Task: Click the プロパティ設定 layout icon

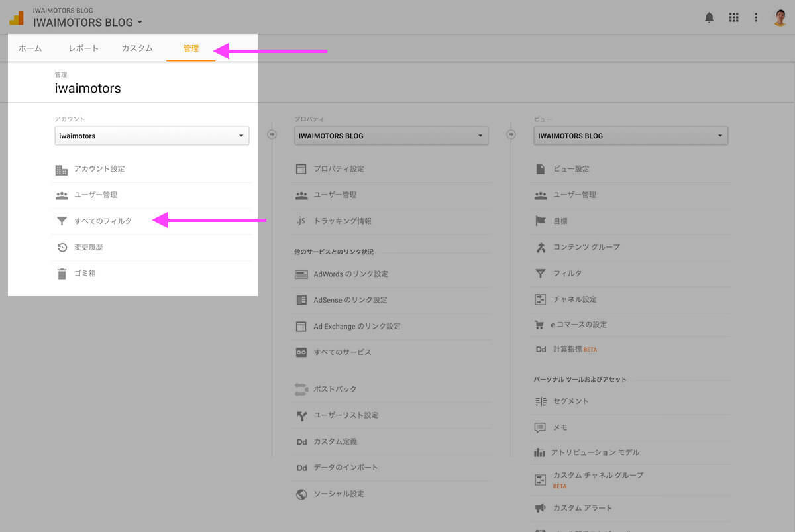Action: coord(301,169)
